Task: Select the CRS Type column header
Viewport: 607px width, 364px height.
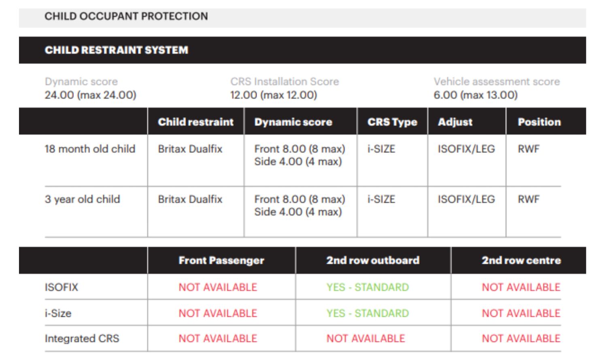Action: (392, 122)
